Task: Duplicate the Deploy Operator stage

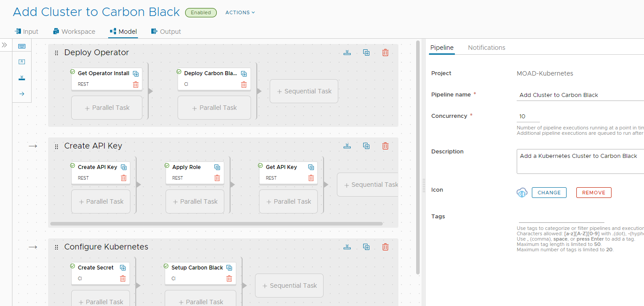Action: (x=366, y=52)
